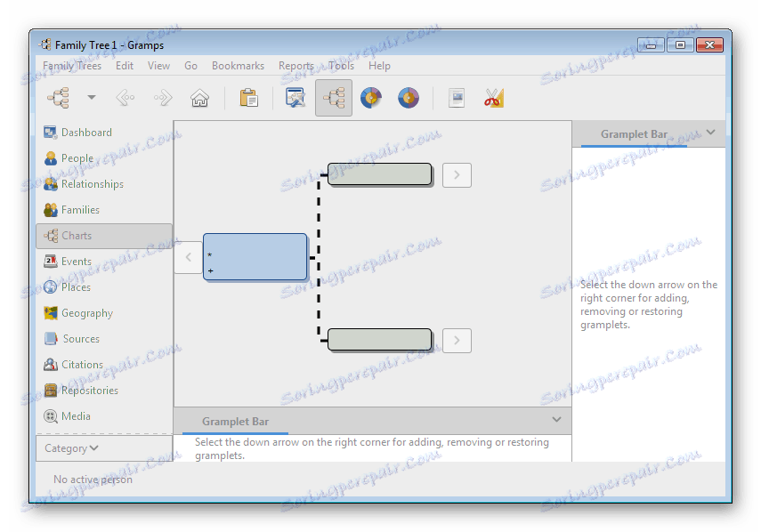Open the Sources category
The image size is (761, 532).
tap(72, 338)
